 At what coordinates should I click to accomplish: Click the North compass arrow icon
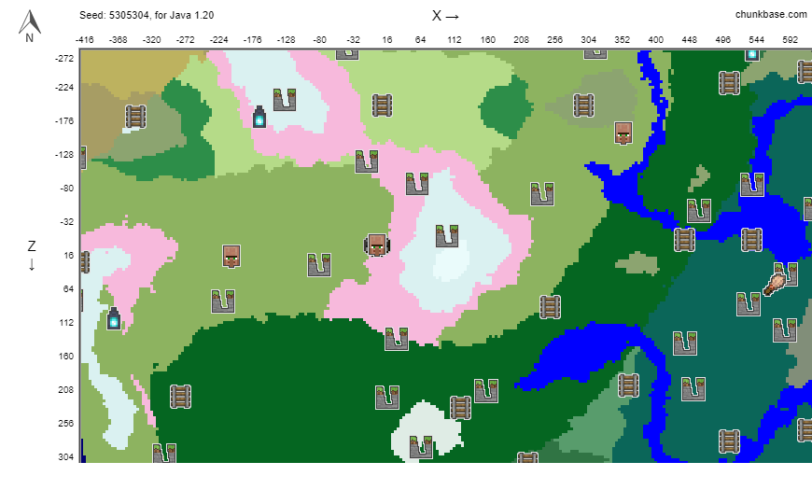30,26
